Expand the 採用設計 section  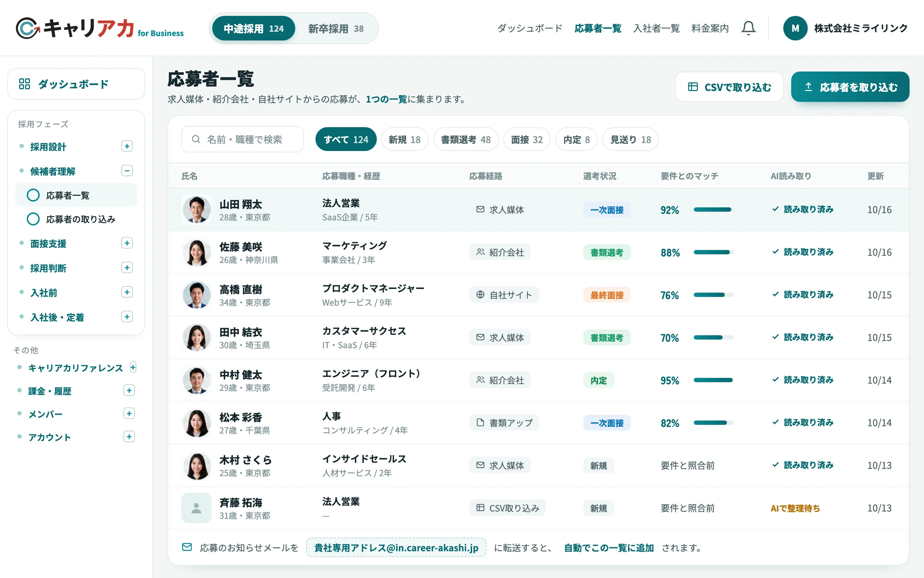pyautogui.click(x=127, y=146)
